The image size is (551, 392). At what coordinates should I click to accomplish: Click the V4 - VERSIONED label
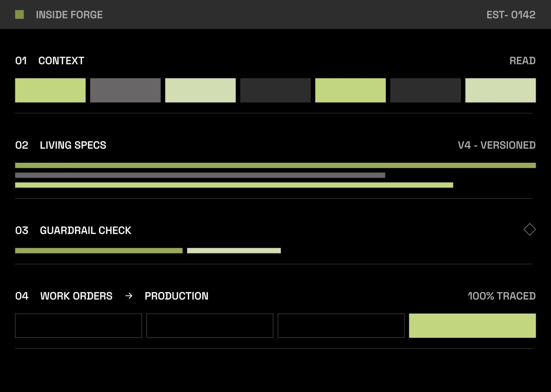coord(497,145)
